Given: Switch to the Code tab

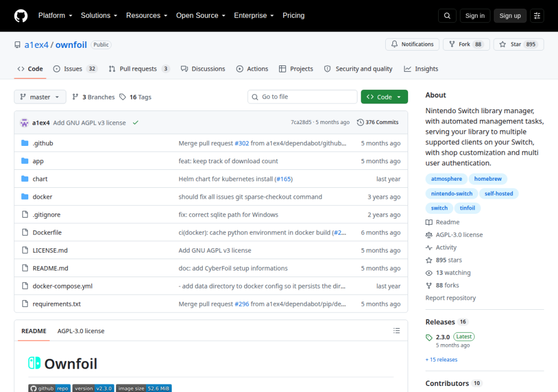Looking at the screenshot, I should pos(31,69).
